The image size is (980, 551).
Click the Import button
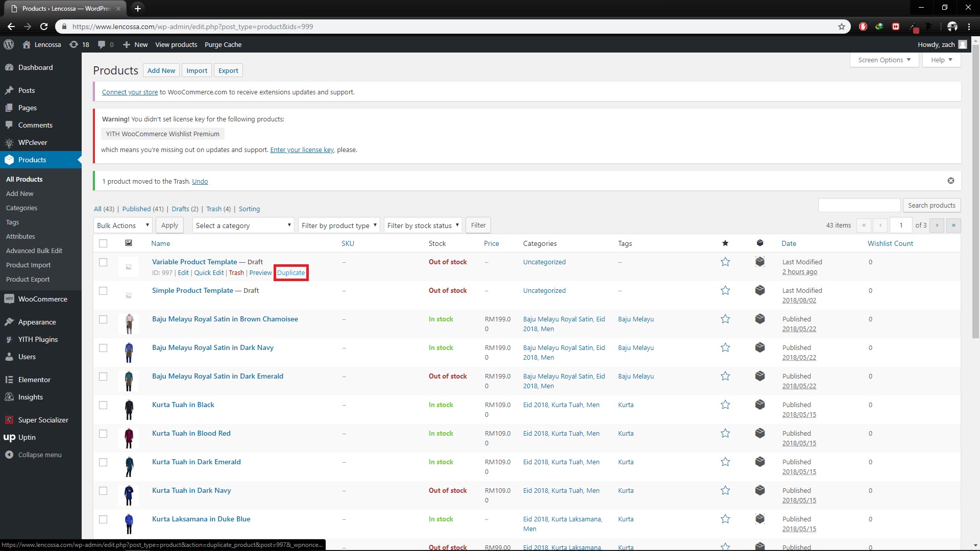[197, 70]
